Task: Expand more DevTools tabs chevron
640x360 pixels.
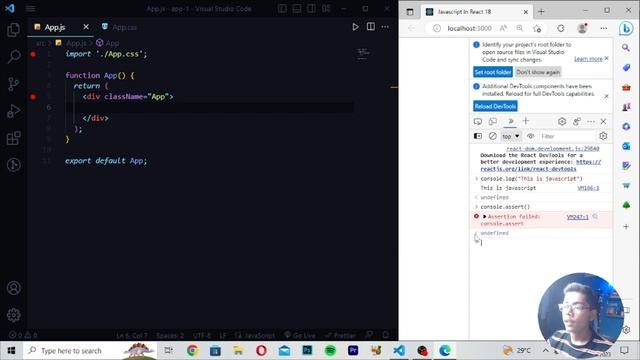Action: (510, 121)
